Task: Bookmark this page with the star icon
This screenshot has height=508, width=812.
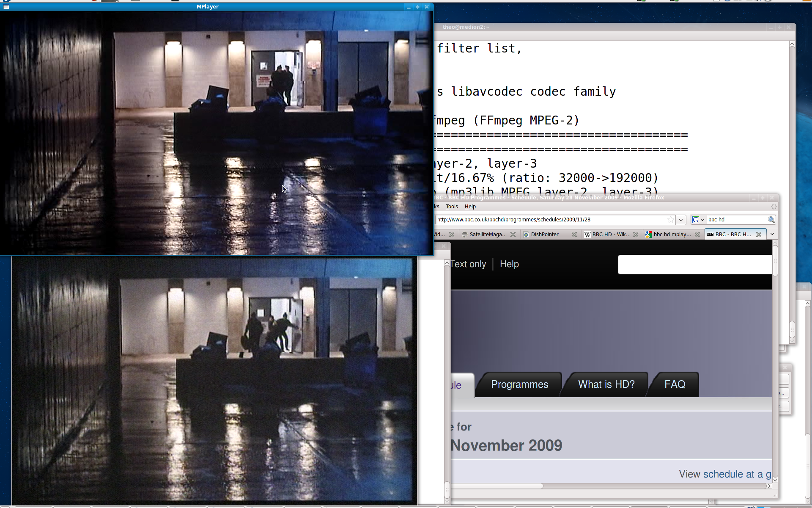Action: (671, 220)
